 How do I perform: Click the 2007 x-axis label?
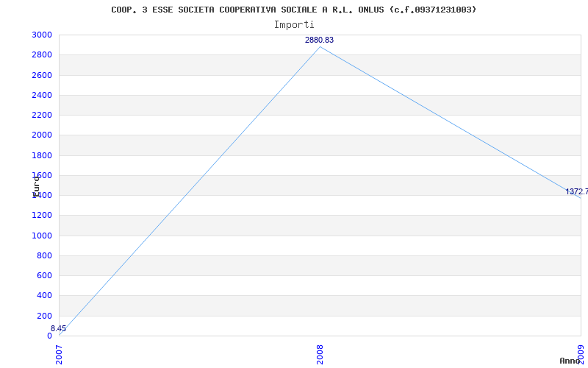(x=60, y=353)
